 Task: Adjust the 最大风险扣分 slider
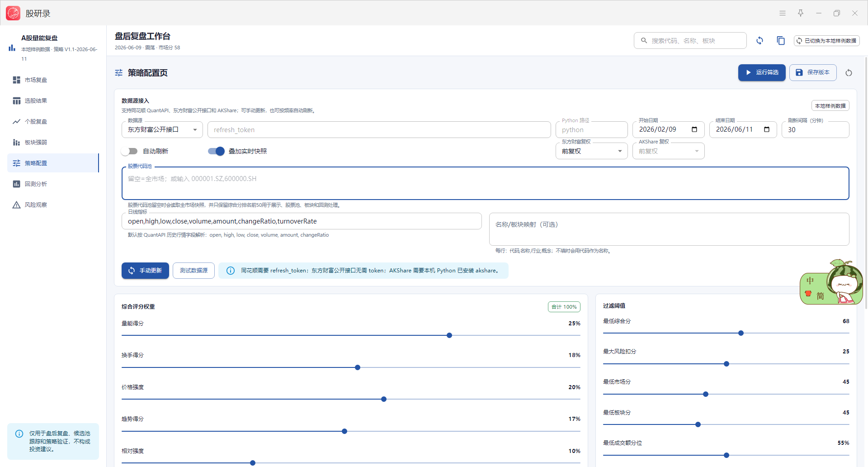[x=726, y=364]
